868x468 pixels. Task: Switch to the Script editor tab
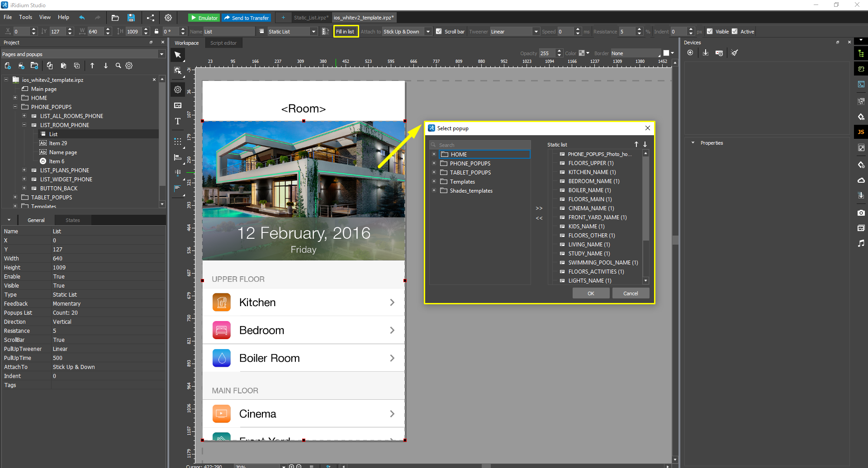click(223, 43)
